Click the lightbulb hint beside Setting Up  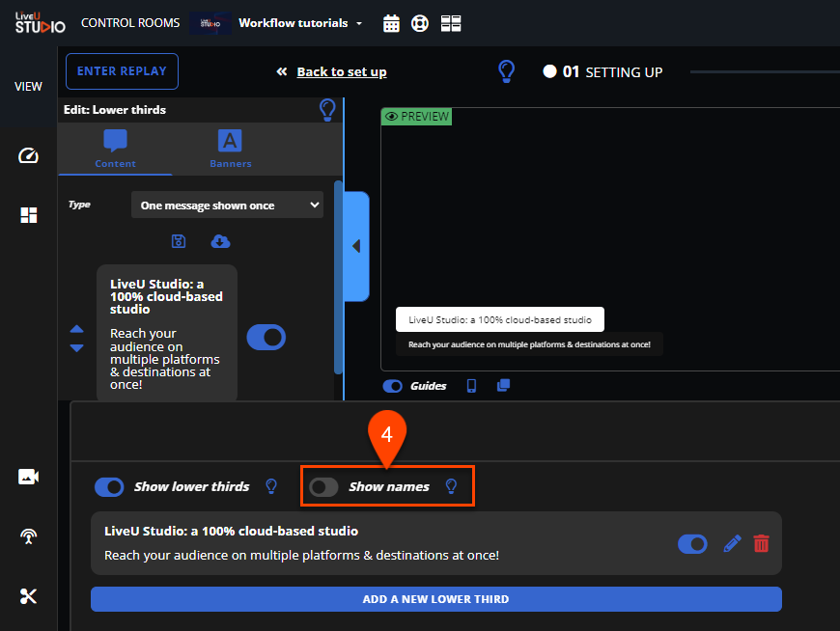pyautogui.click(x=506, y=71)
